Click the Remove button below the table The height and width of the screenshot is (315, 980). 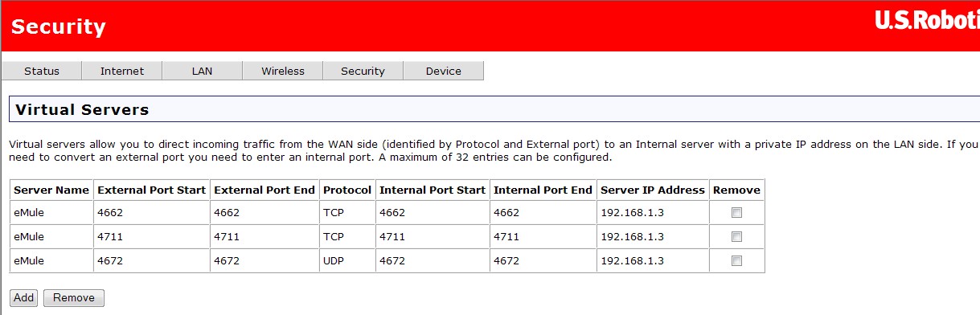coord(74,298)
